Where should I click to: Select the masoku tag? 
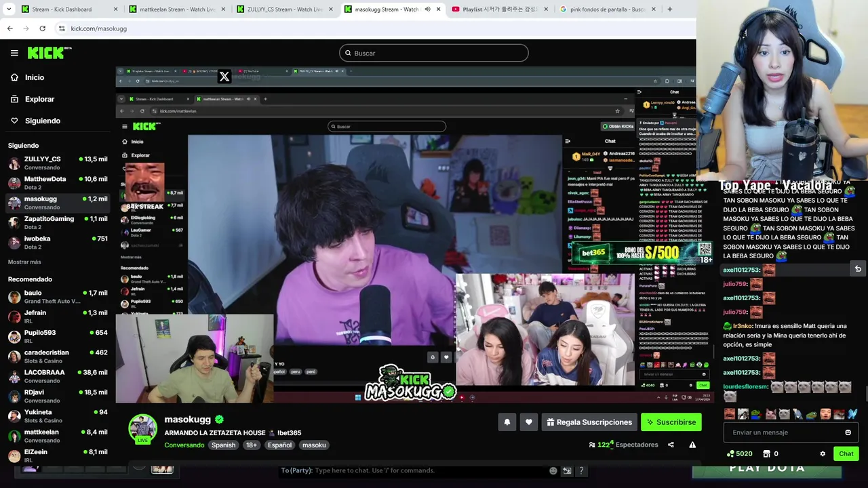click(314, 445)
